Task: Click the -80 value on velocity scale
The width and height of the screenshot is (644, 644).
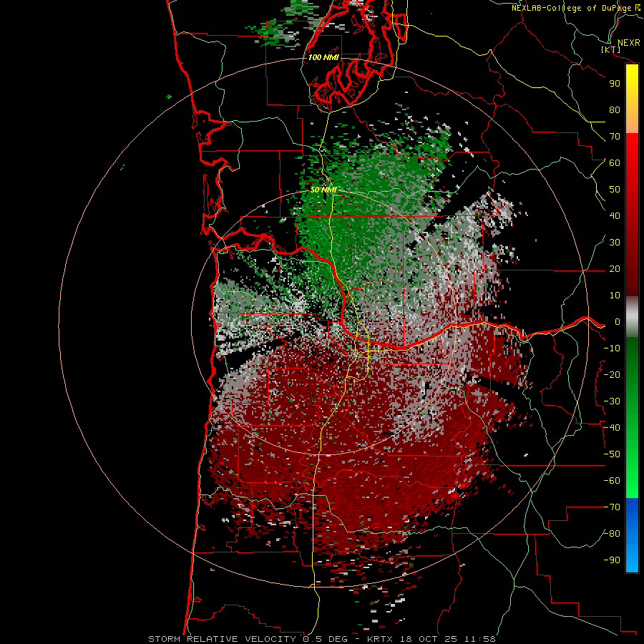Action: pos(612,534)
